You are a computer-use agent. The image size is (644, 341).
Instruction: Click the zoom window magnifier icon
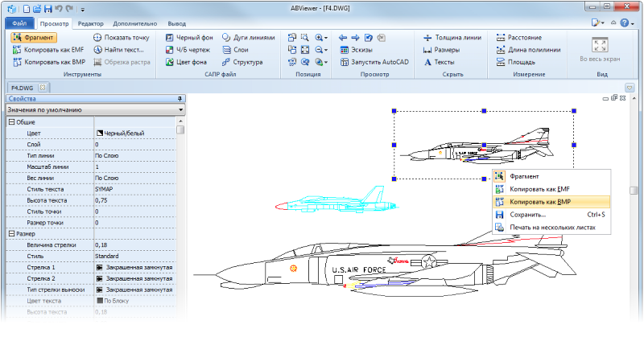pyautogui.click(x=305, y=37)
